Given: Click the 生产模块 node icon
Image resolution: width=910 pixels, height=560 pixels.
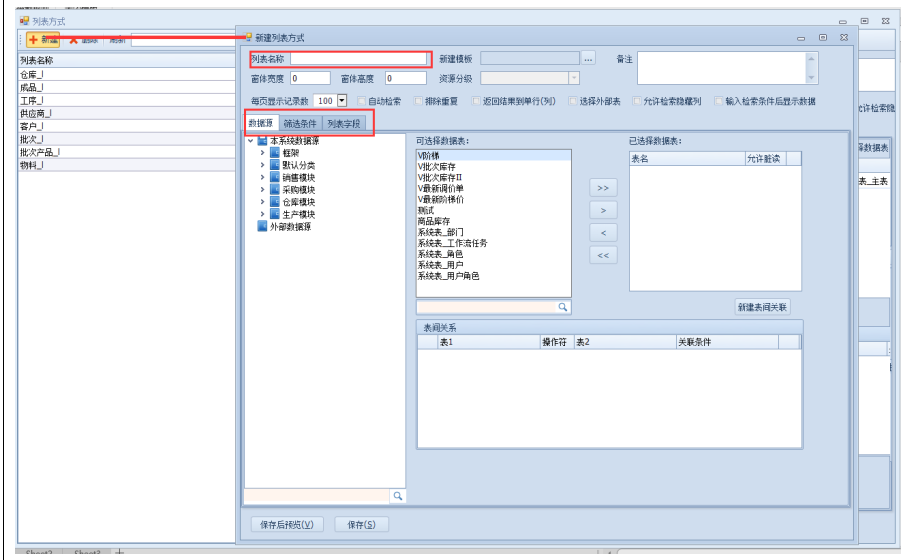Looking at the screenshot, I should point(275,214).
